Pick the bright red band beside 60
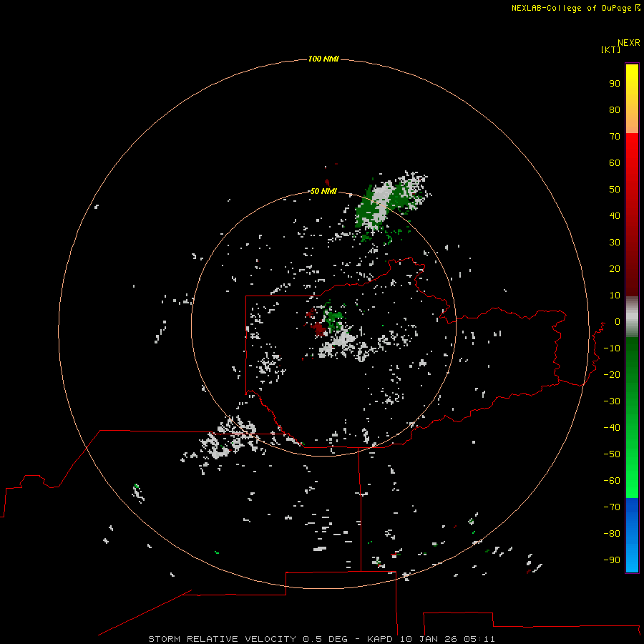The image size is (644, 644). point(632,158)
